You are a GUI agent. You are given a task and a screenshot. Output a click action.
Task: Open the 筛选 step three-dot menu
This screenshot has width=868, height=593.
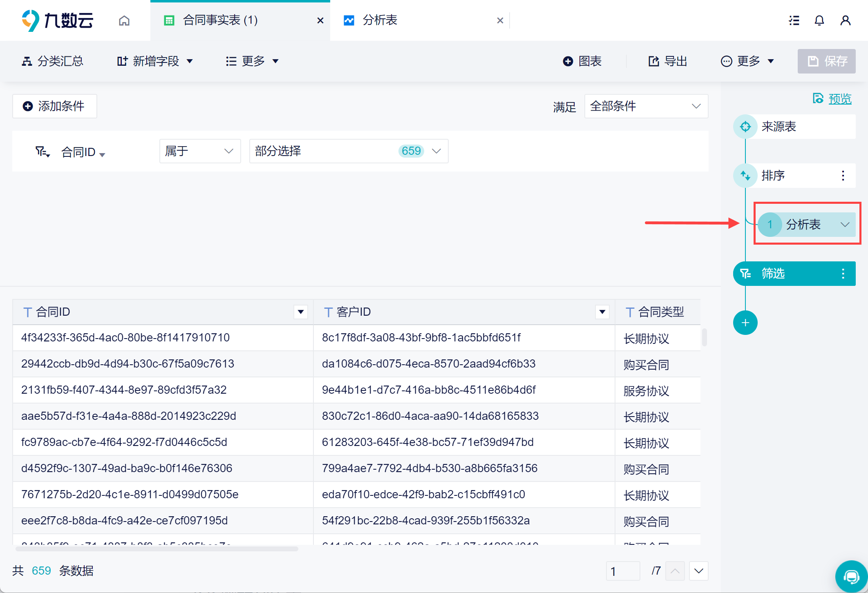(x=843, y=274)
